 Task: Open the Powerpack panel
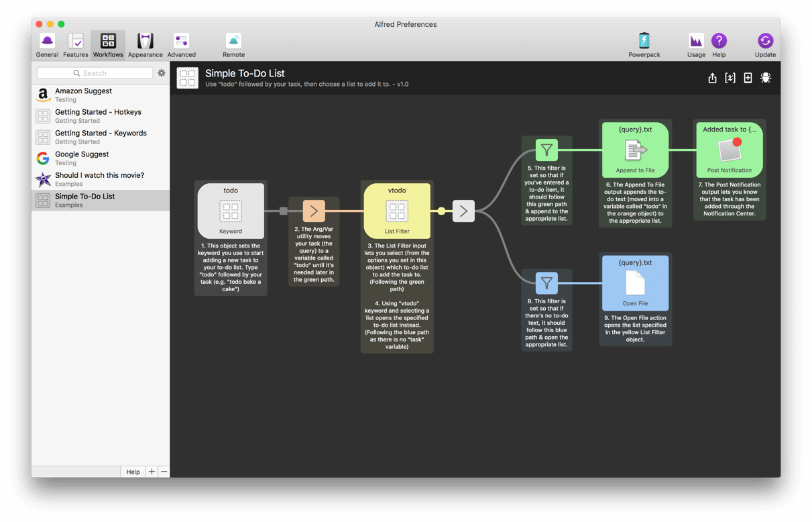pyautogui.click(x=644, y=44)
